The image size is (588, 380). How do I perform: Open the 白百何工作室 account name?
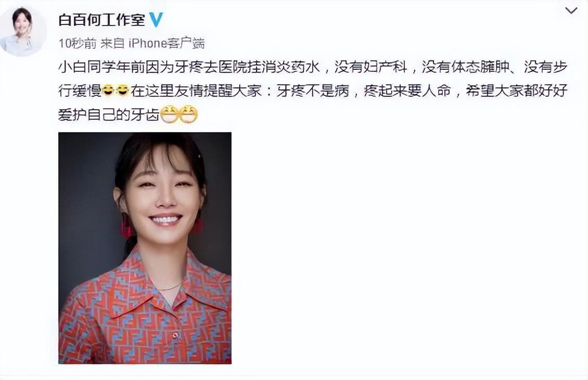101,20
